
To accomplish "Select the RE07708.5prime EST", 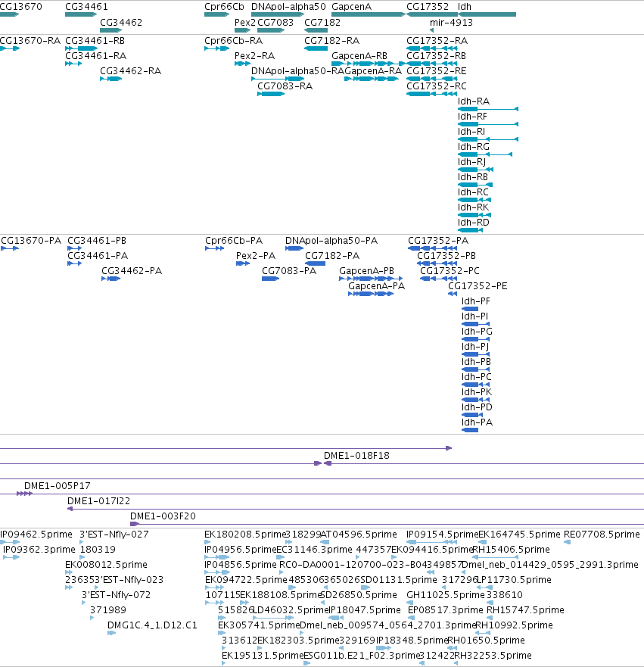I will [x=602, y=535].
